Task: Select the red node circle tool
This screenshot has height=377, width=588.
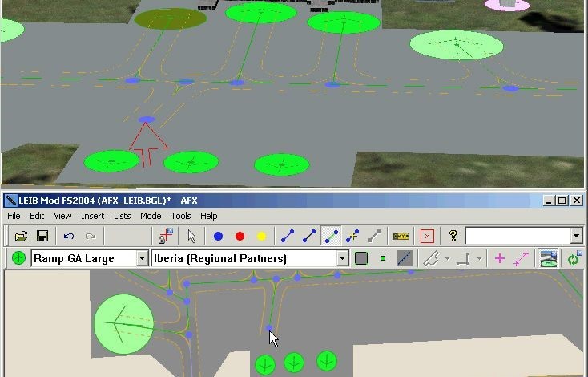Action: point(240,237)
